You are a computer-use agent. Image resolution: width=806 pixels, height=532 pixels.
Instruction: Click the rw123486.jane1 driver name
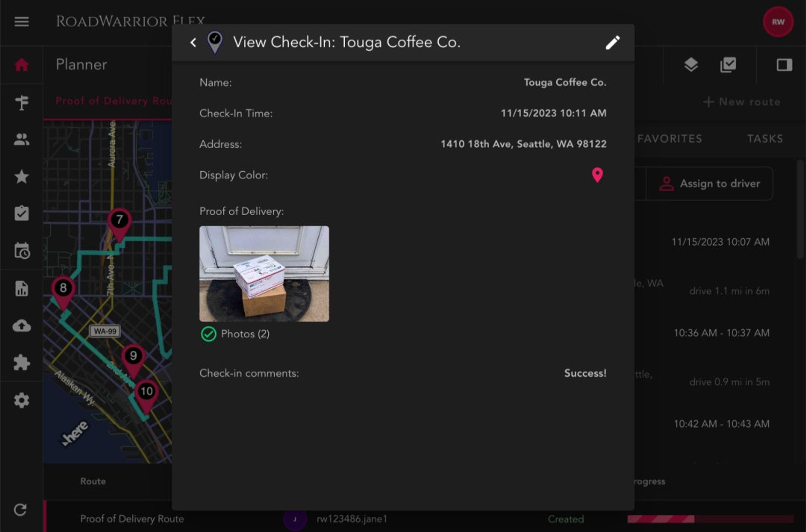pos(352,519)
